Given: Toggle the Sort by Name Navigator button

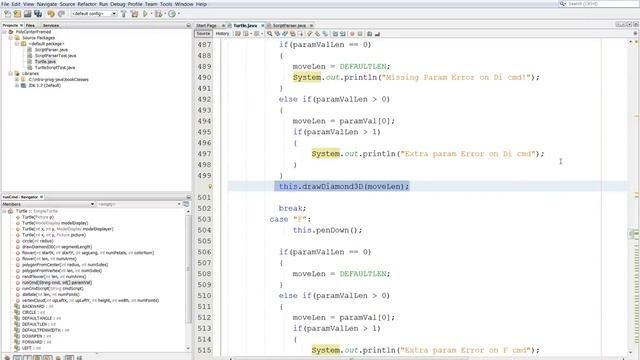Looking at the screenshot, I should pyautogui.click(x=69, y=358).
